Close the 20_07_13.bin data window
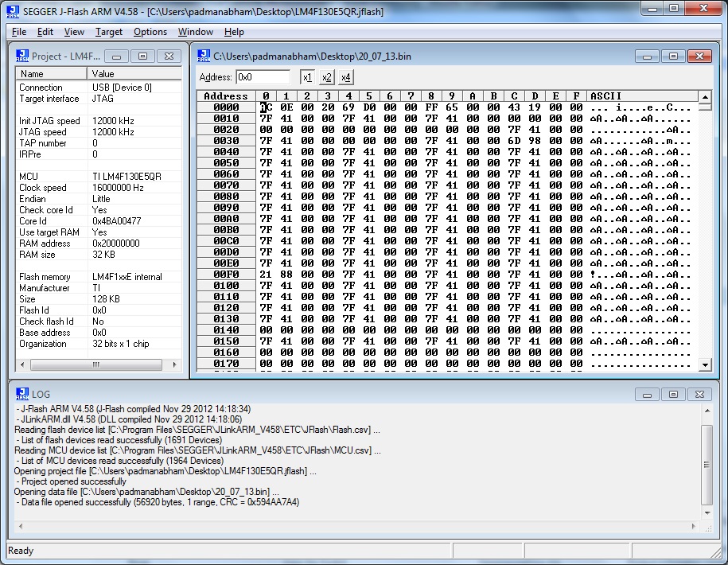 699,56
